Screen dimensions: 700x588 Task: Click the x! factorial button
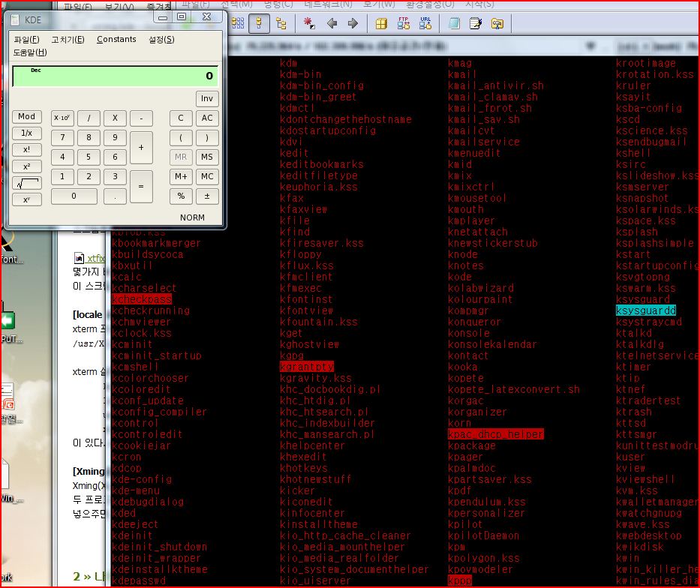point(27,149)
